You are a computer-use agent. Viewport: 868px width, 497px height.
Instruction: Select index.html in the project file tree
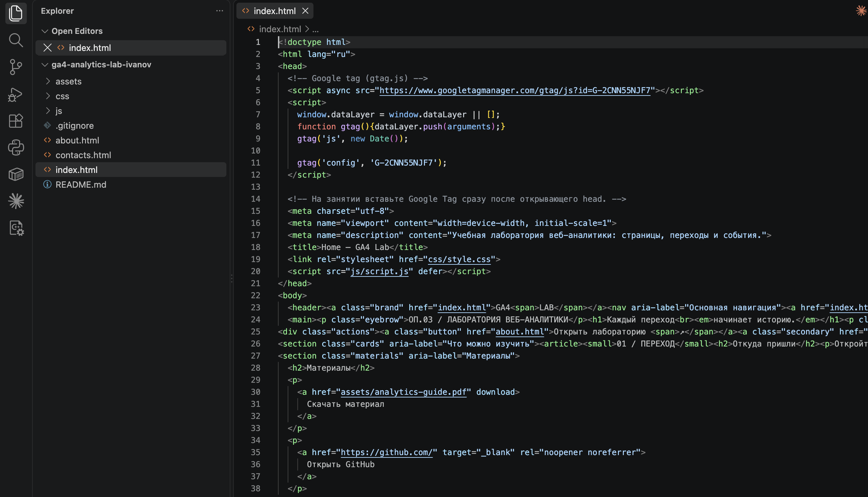131,170
